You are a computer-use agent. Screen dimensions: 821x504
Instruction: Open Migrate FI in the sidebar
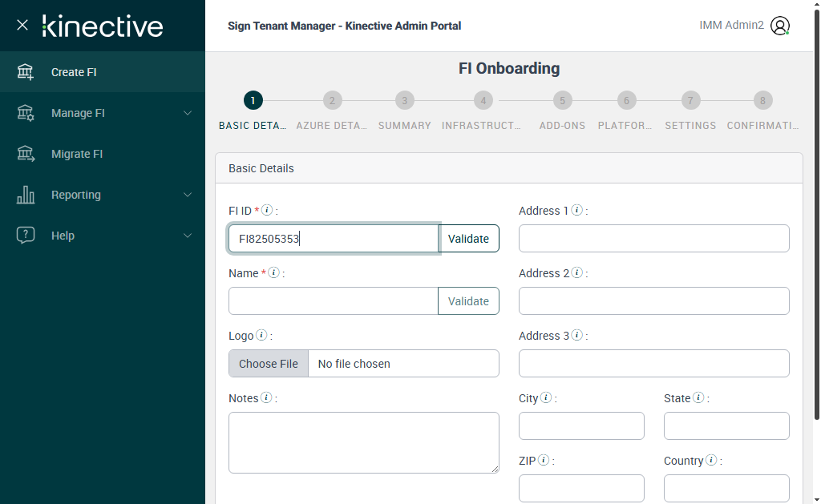tap(103, 154)
